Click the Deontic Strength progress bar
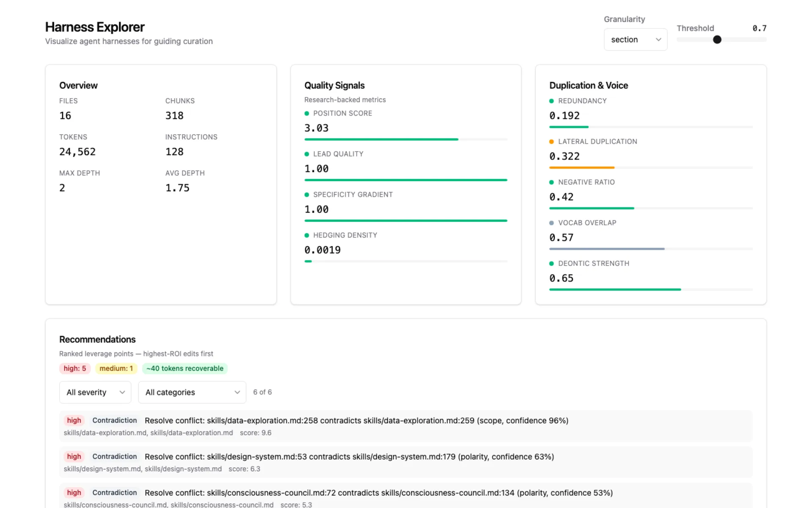 (651, 290)
